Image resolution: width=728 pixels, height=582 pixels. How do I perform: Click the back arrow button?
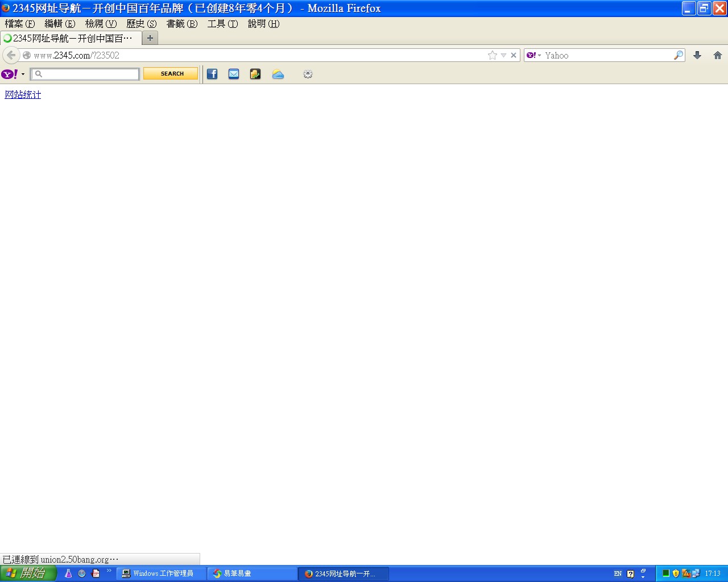[x=11, y=55]
